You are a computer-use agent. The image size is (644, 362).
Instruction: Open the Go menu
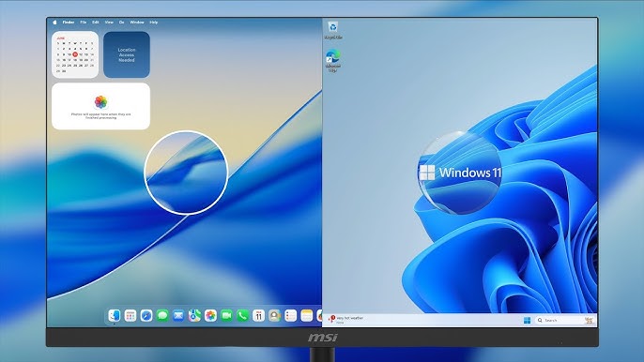[122, 23]
